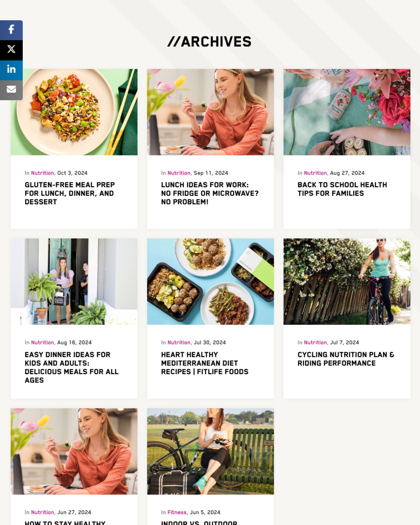Viewport: 420px width, 525px height.
Task: Open Lunch Ideas for Work article title
Action: click(x=210, y=193)
